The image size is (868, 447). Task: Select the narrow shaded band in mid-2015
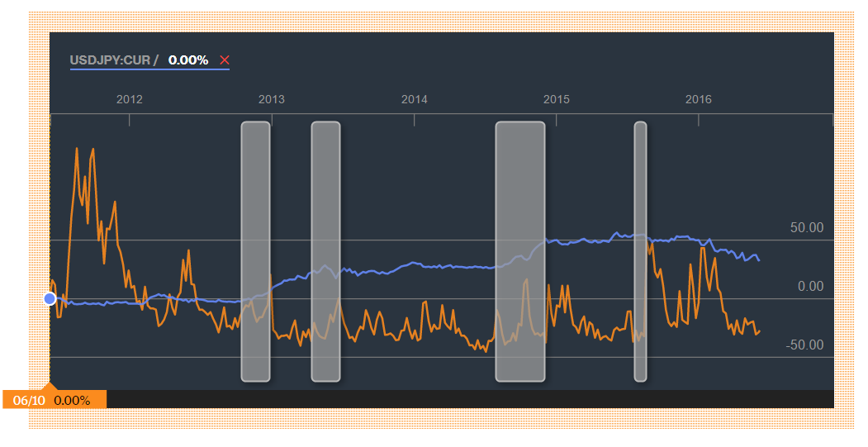[641, 251]
